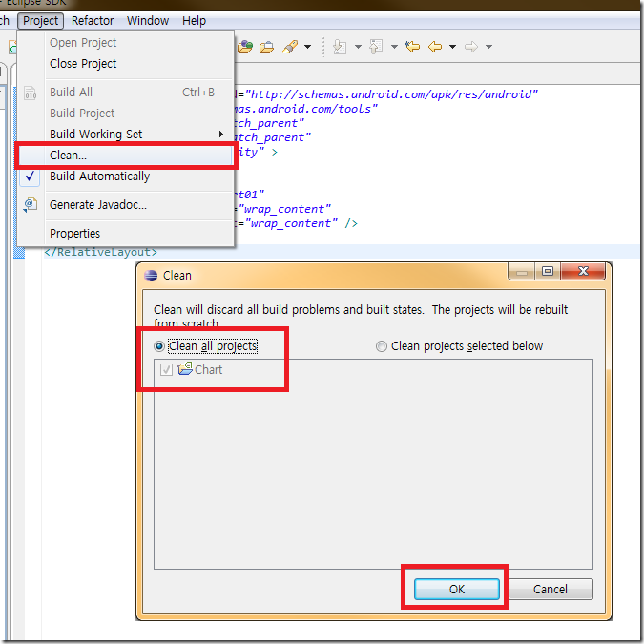644x644 pixels.
Task: Click the Search flashlight toolbar icon
Action: pos(290,47)
